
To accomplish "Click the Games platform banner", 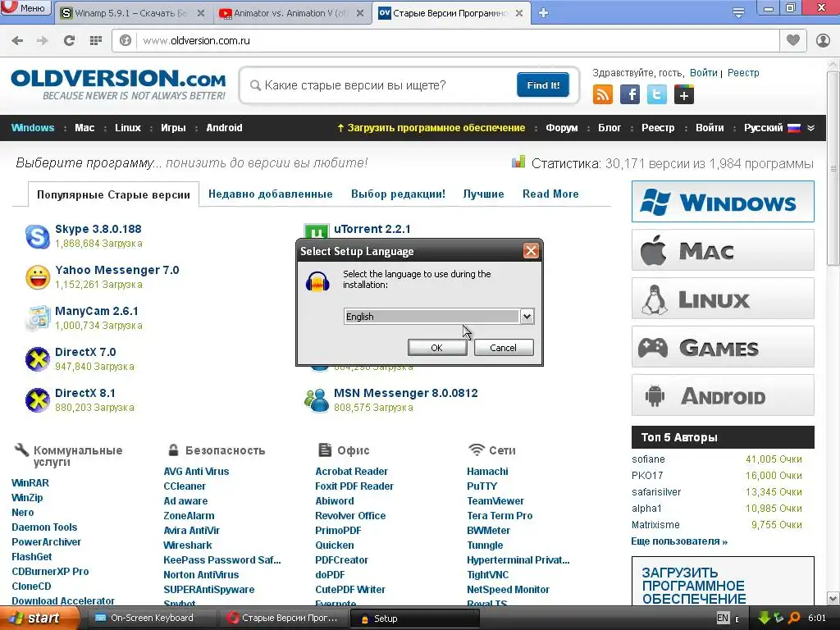I will tap(723, 347).
